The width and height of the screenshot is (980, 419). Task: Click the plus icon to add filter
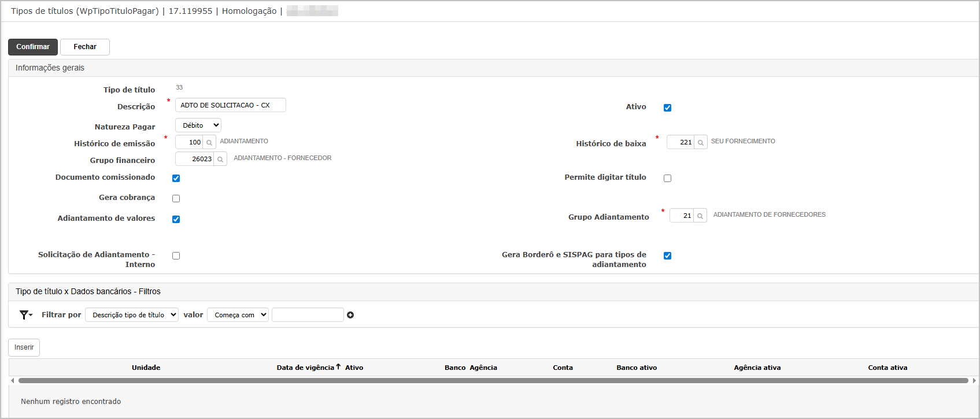point(350,315)
